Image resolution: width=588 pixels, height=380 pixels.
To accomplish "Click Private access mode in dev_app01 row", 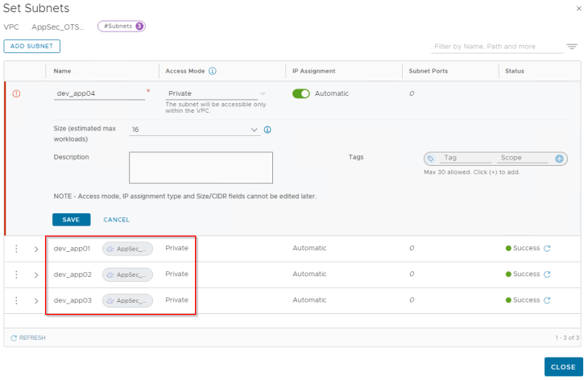I will [176, 248].
